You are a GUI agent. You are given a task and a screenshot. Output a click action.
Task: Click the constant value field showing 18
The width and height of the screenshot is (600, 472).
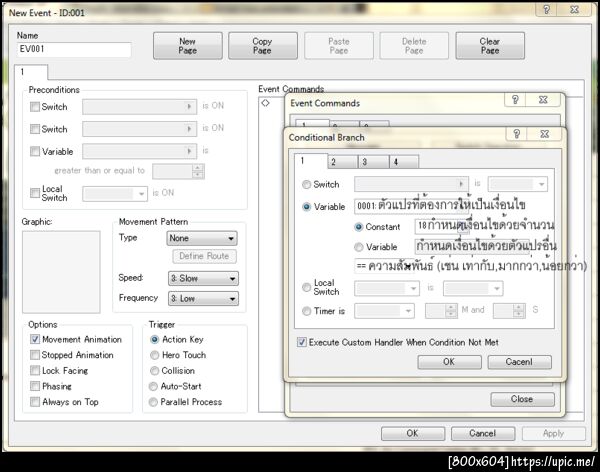coord(442,226)
